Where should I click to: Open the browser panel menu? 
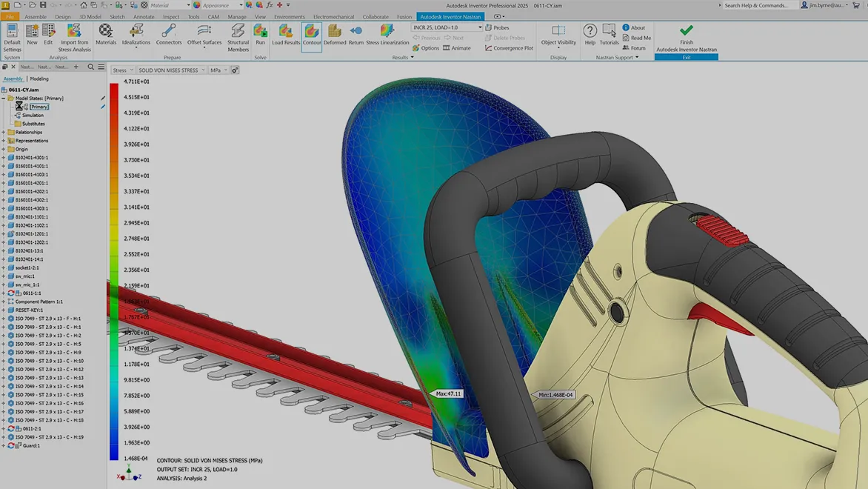101,67
